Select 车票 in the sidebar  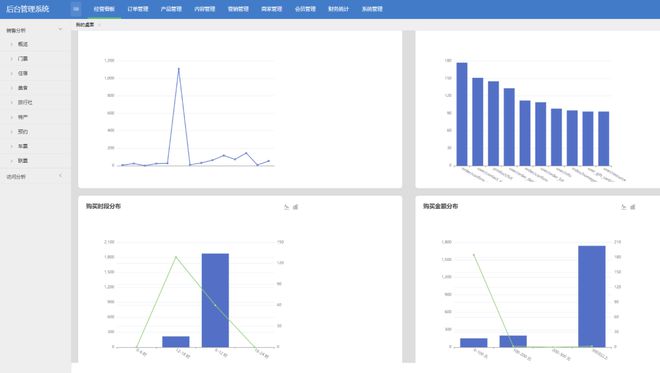click(35, 146)
